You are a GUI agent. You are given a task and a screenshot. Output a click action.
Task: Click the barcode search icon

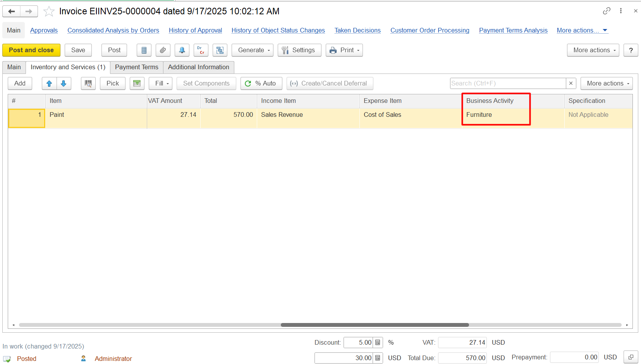(x=88, y=84)
